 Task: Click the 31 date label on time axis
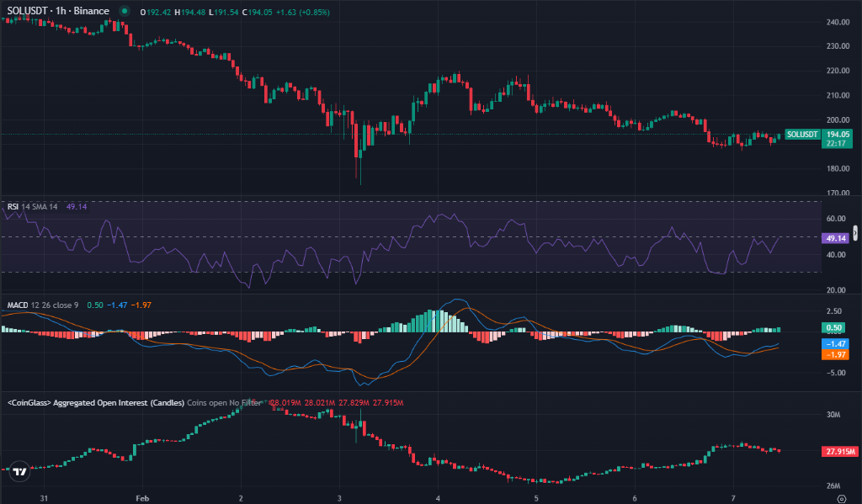click(x=43, y=497)
